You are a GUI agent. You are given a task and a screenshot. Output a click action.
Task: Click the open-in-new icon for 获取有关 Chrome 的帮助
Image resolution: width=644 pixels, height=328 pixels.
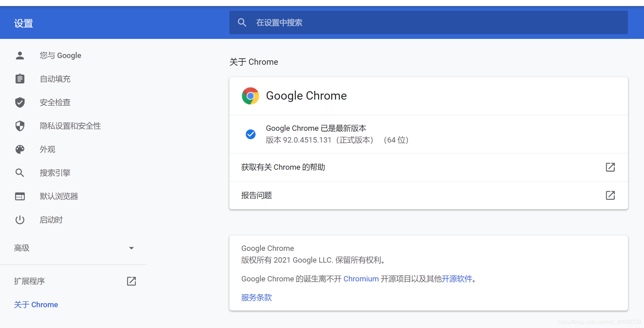tap(610, 167)
